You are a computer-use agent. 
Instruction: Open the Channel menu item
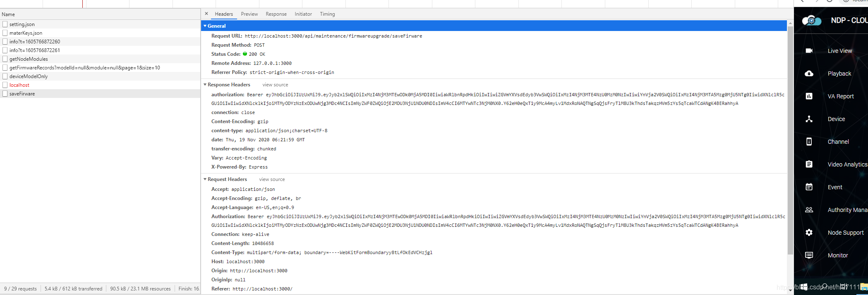point(838,142)
